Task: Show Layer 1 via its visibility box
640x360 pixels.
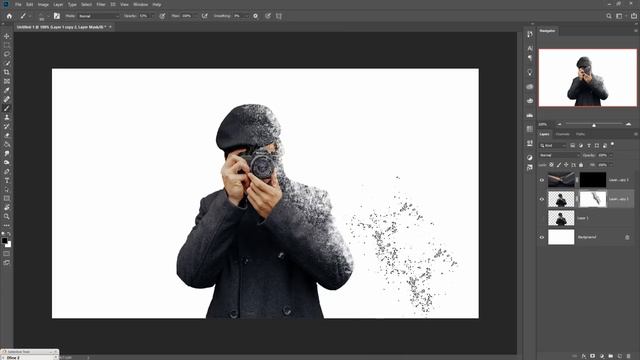Action: [542, 218]
